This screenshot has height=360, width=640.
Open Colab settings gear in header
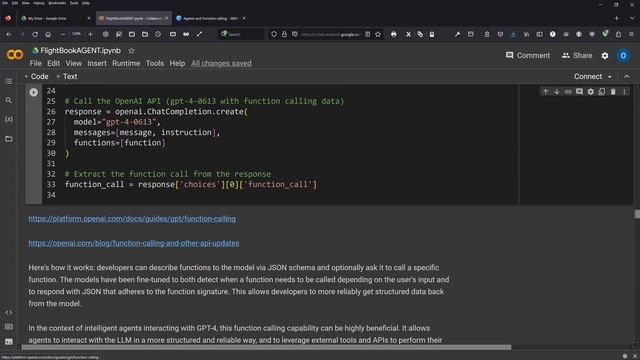point(605,56)
